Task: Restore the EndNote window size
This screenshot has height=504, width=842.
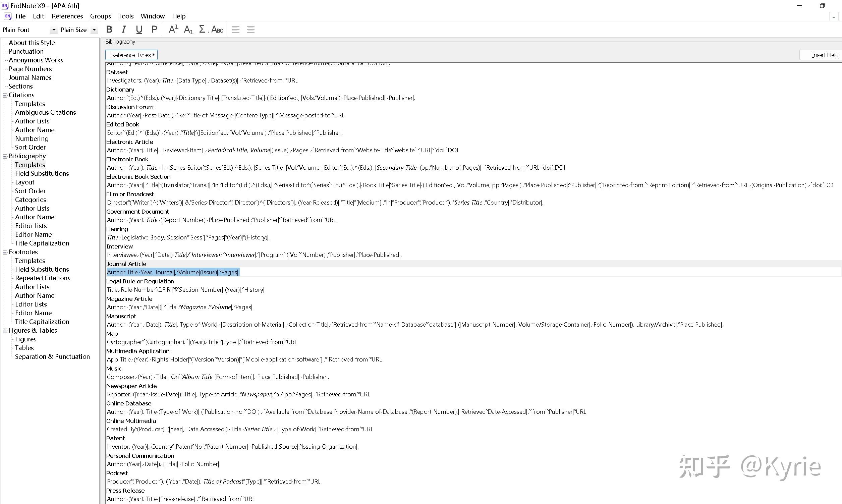Action: tap(822, 5)
